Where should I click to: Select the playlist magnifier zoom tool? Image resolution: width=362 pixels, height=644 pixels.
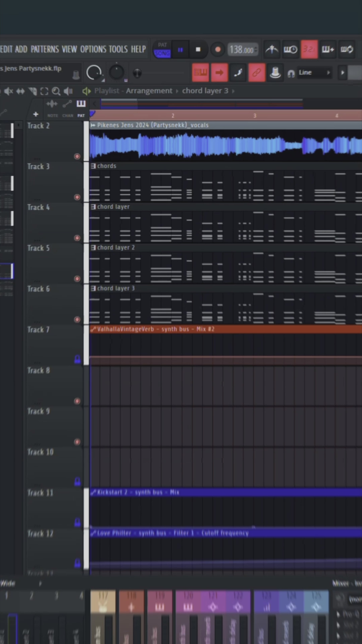(x=56, y=91)
